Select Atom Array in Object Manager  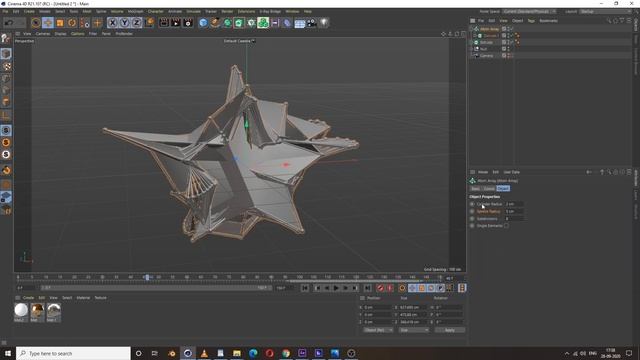pos(489,29)
